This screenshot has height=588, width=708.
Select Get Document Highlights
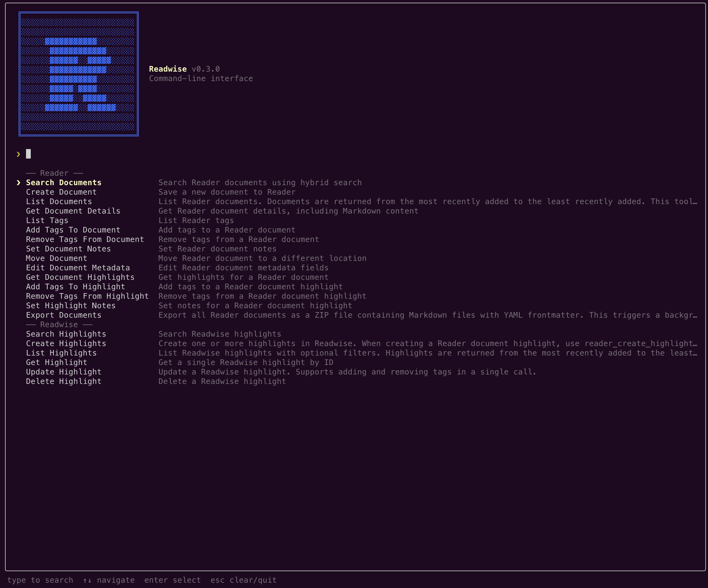(80, 277)
